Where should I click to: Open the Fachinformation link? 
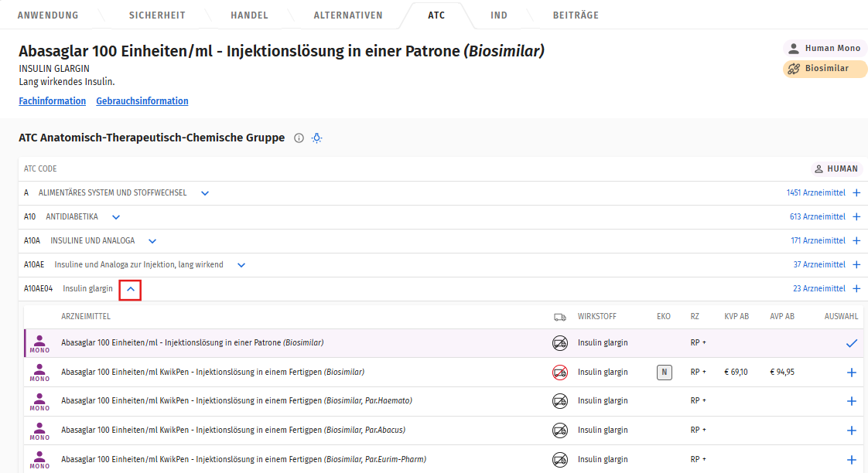click(52, 100)
